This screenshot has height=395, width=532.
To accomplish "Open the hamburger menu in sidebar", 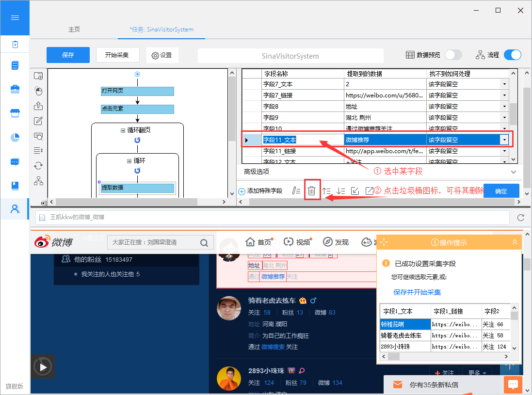I will (15, 17).
